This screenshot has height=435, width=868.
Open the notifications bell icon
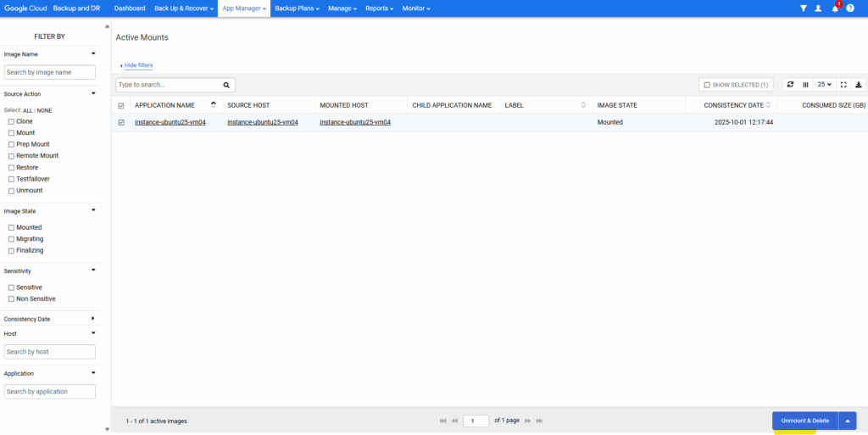point(835,8)
